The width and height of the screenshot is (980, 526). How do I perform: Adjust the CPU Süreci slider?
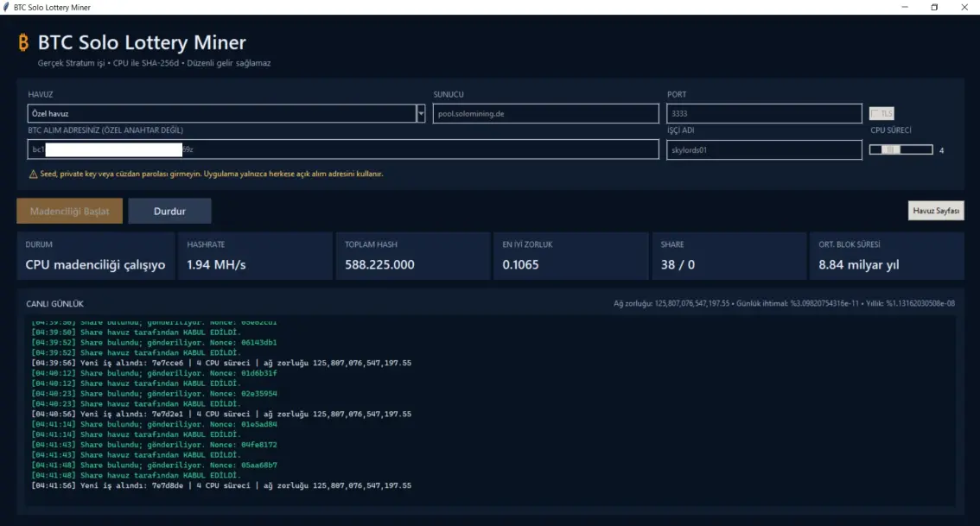900,150
